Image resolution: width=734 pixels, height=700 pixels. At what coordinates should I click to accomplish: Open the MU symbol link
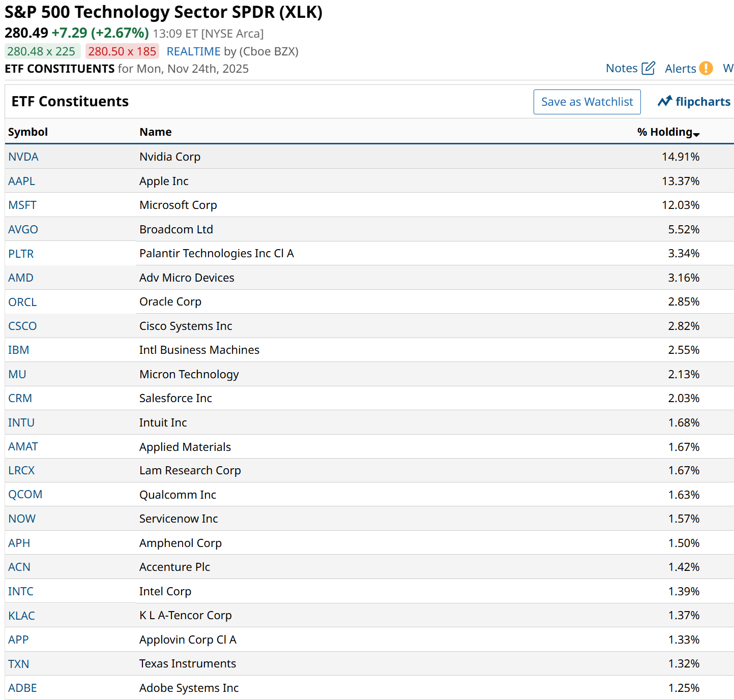(x=17, y=374)
